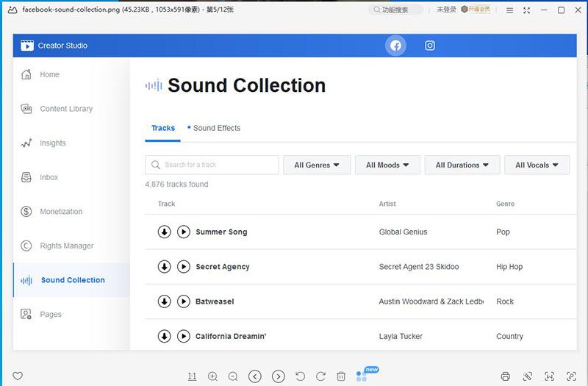Image resolution: width=588 pixels, height=386 pixels.
Task: Toggle viewer fullscreen mode icon
Action: coord(527,10)
